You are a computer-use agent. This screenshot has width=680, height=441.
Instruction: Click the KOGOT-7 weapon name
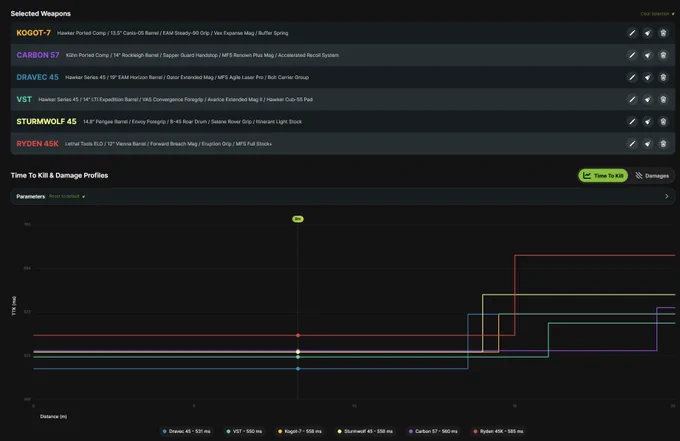33,33
